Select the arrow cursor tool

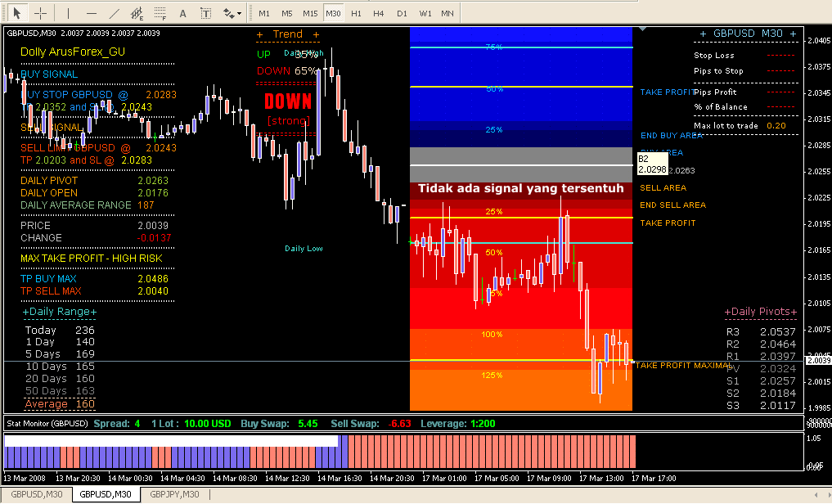17,13
